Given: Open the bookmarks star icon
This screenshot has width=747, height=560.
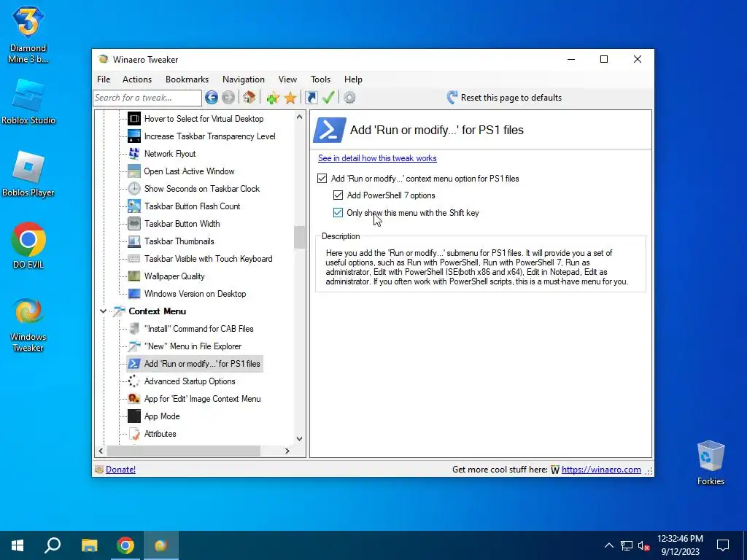Looking at the screenshot, I should click(x=290, y=98).
